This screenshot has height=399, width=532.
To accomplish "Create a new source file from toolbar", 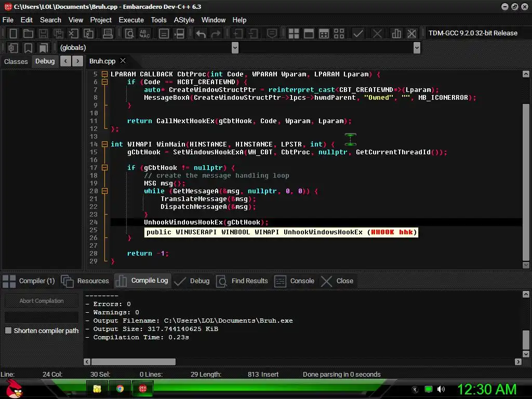I will click(13, 33).
